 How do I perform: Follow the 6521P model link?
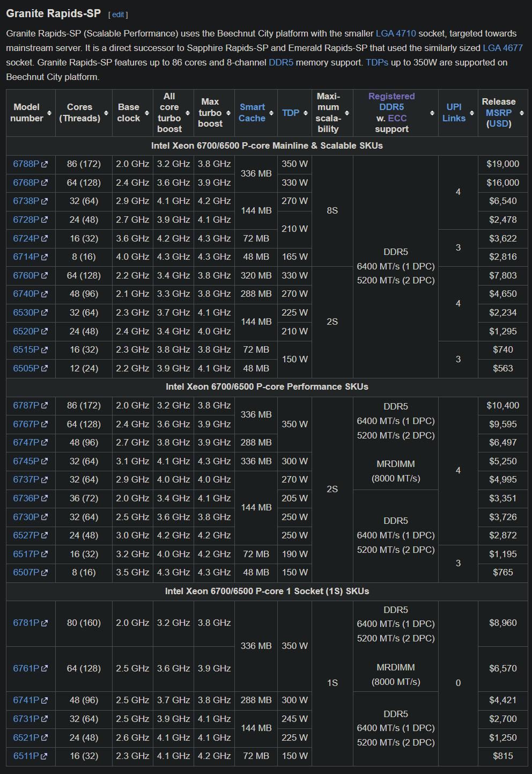coord(26,738)
